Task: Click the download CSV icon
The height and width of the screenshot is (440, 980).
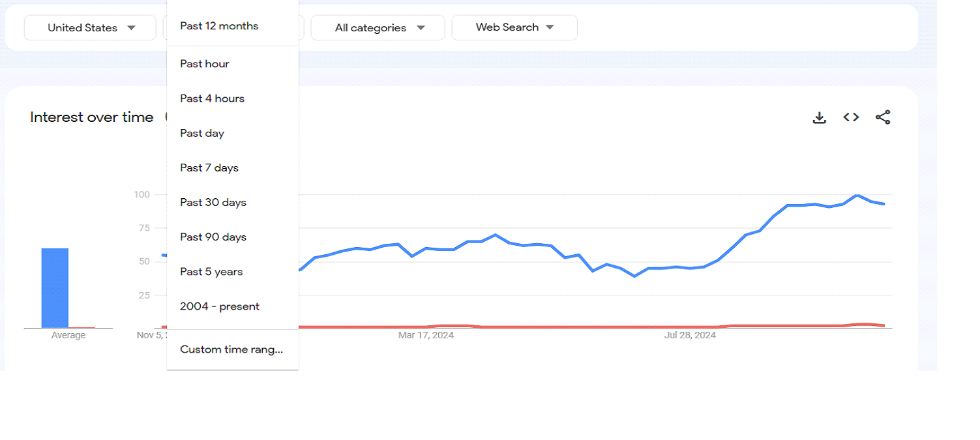Action: (x=820, y=117)
